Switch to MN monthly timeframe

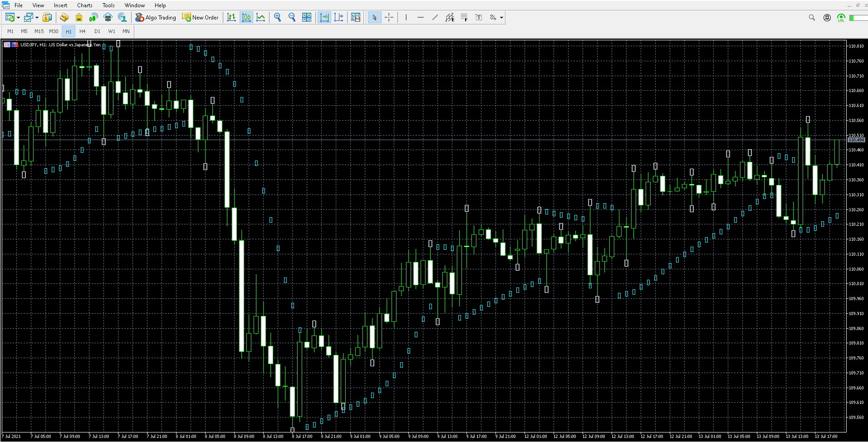point(126,31)
